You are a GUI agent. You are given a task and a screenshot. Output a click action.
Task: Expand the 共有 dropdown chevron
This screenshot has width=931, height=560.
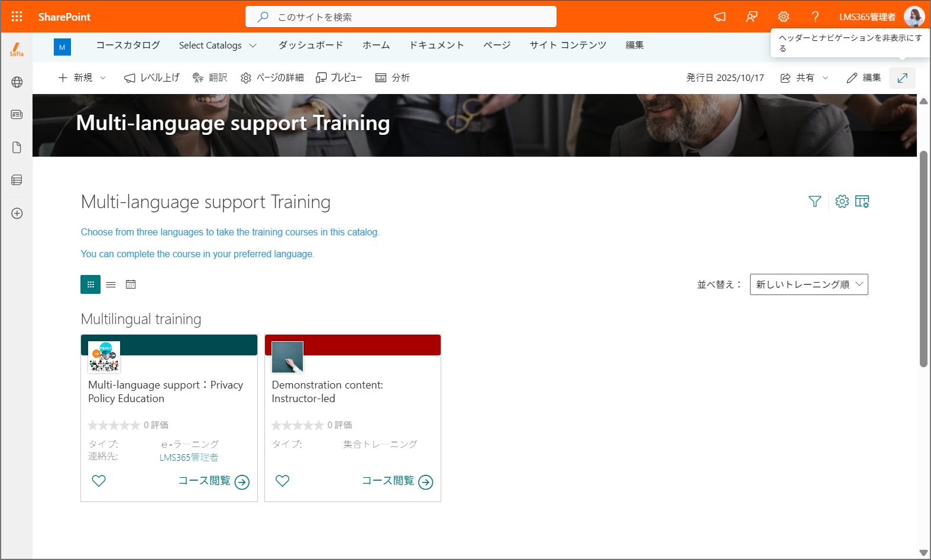pos(825,77)
